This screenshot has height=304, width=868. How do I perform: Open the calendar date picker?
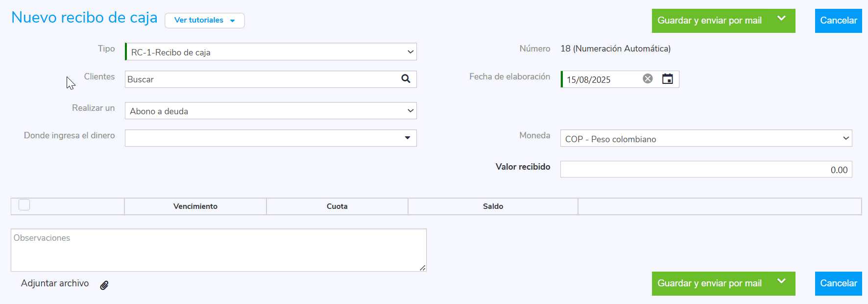coord(667,79)
